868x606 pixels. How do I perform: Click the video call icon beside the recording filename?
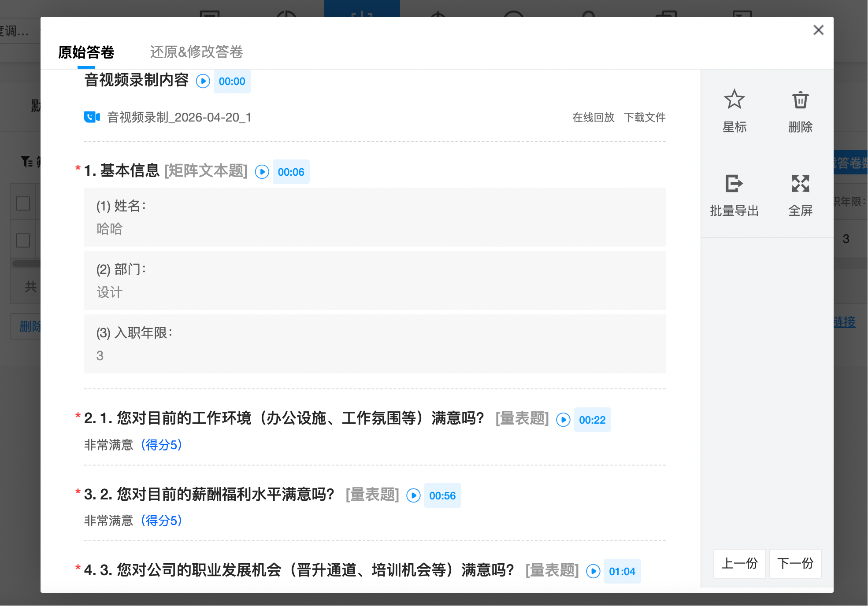pyautogui.click(x=92, y=117)
